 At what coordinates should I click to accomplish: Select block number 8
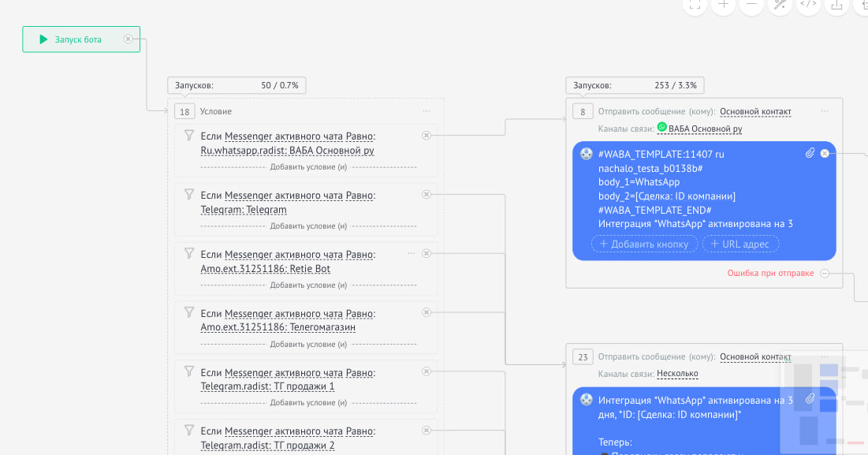583,111
